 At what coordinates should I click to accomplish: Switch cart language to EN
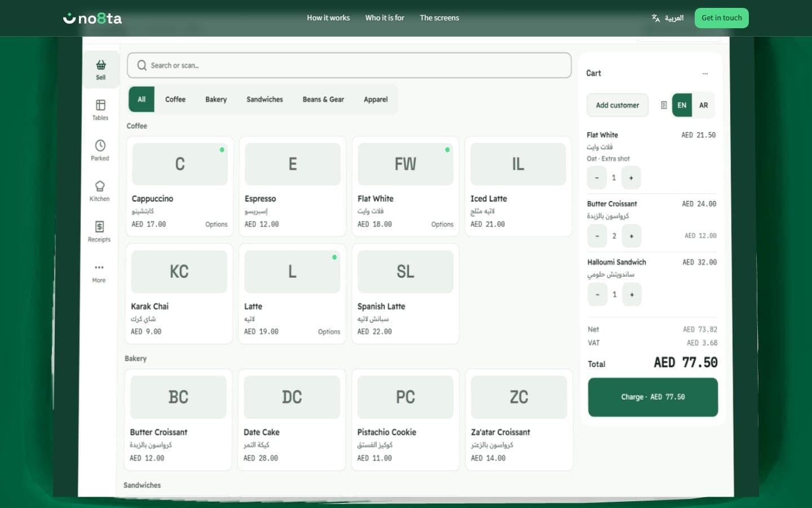point(682,105)
